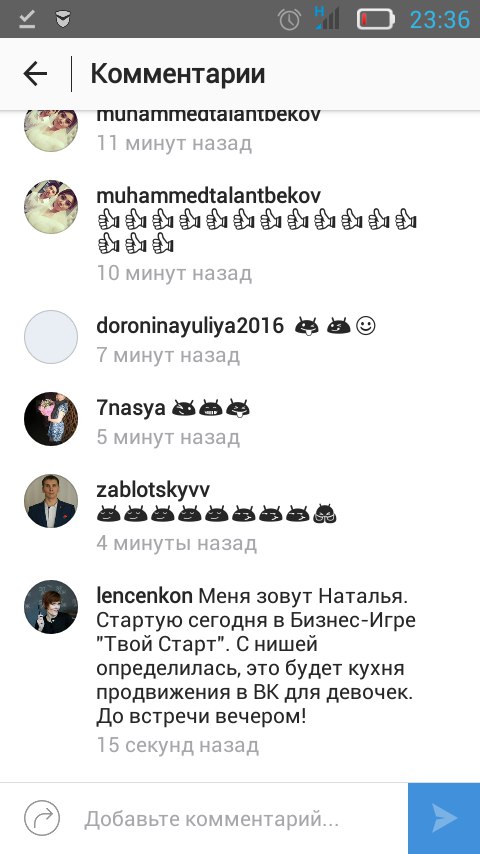480x854 pixels.
Task: Open the blank avatar of doroninayuliya2016
Action: [51, 337]
